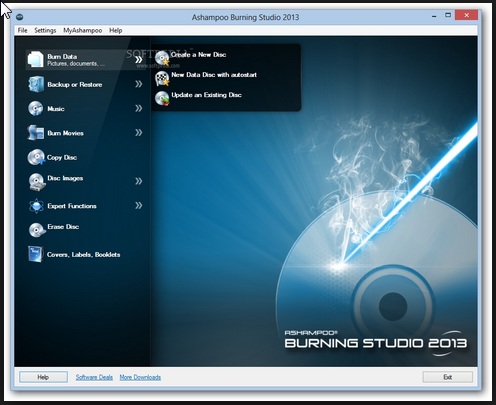Click the Create a New Disc icon

(x=162, y=58)
